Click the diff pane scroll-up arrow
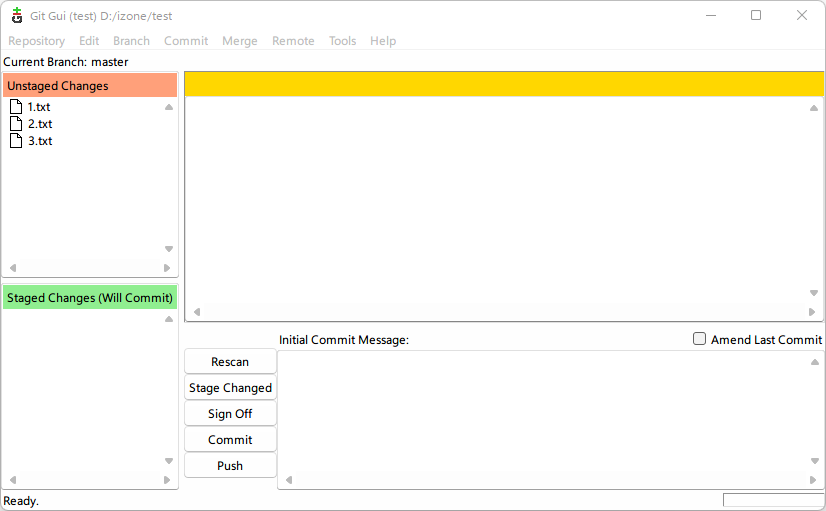This screenshot has width=826, height=511. (814, 108)
